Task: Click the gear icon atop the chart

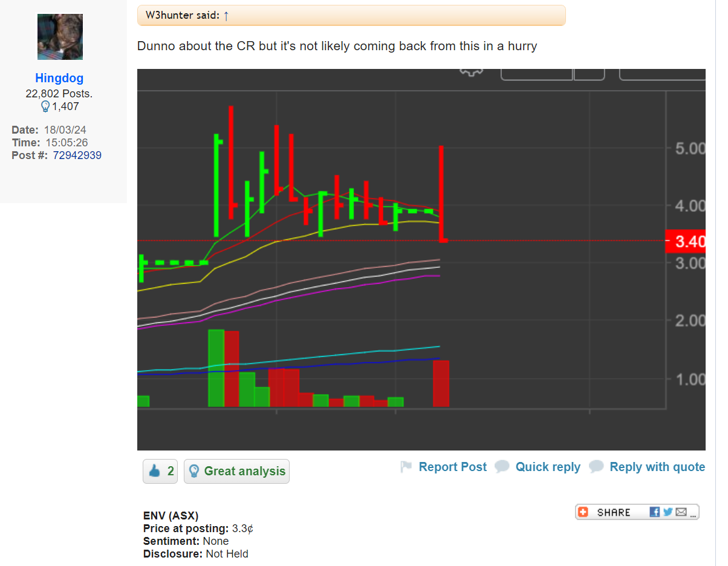Action: tap(472, 72)
